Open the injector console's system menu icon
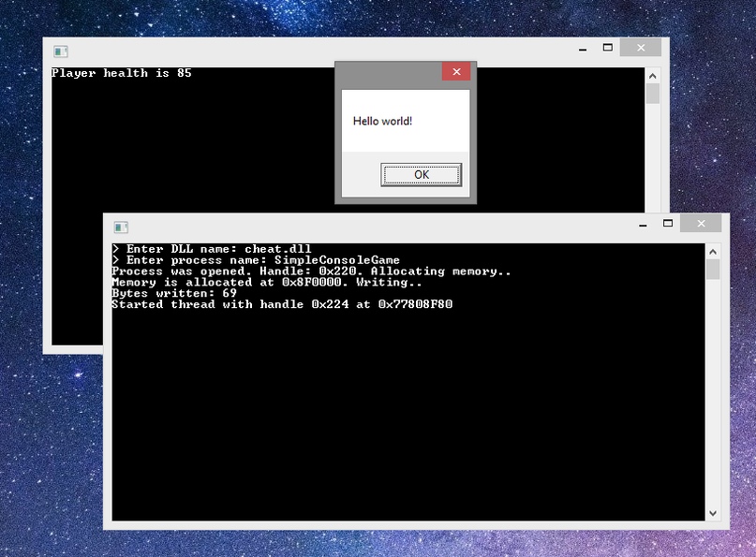The image size is (756, 557). [121, 227]
